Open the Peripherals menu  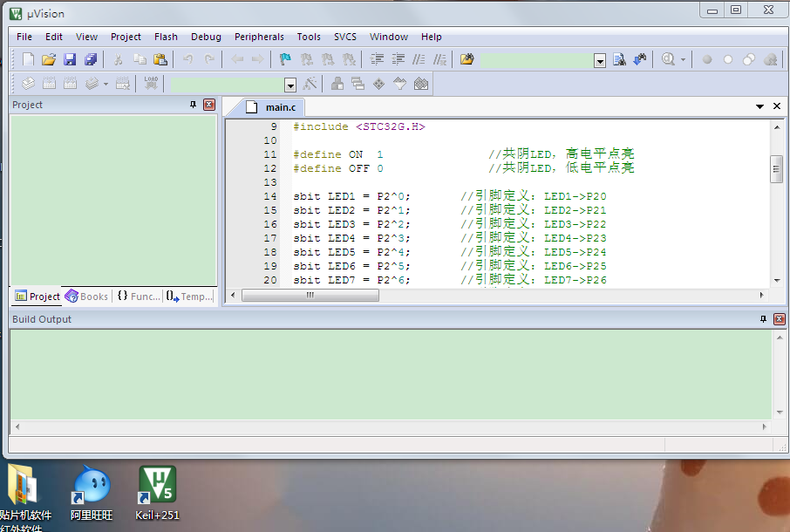point(259,37)
